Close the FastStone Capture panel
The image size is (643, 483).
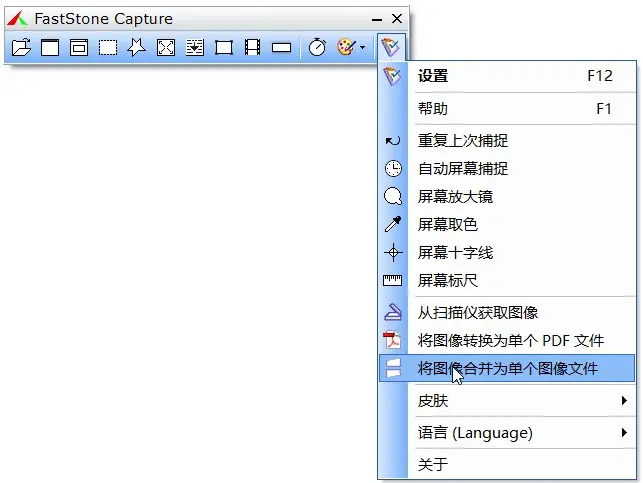click(x=397, y=18)
